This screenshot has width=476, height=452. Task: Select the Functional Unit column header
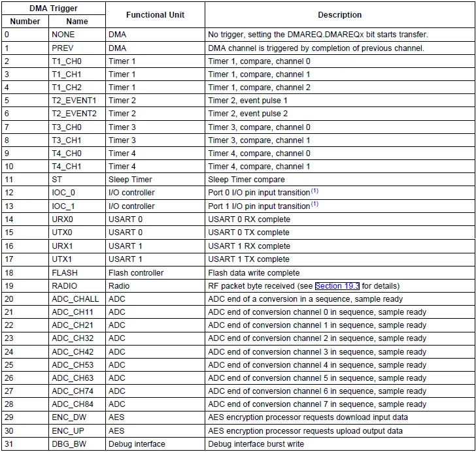click(155, 15)
